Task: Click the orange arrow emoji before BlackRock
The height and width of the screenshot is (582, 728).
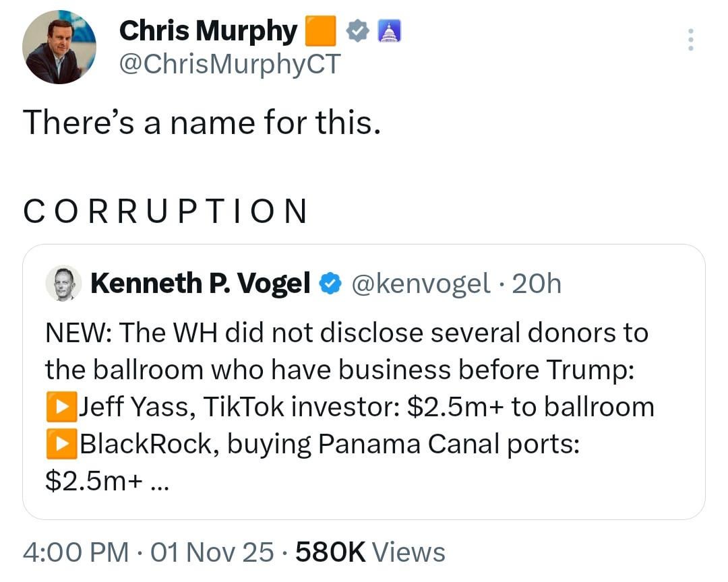Action: [x=61, y=444]
